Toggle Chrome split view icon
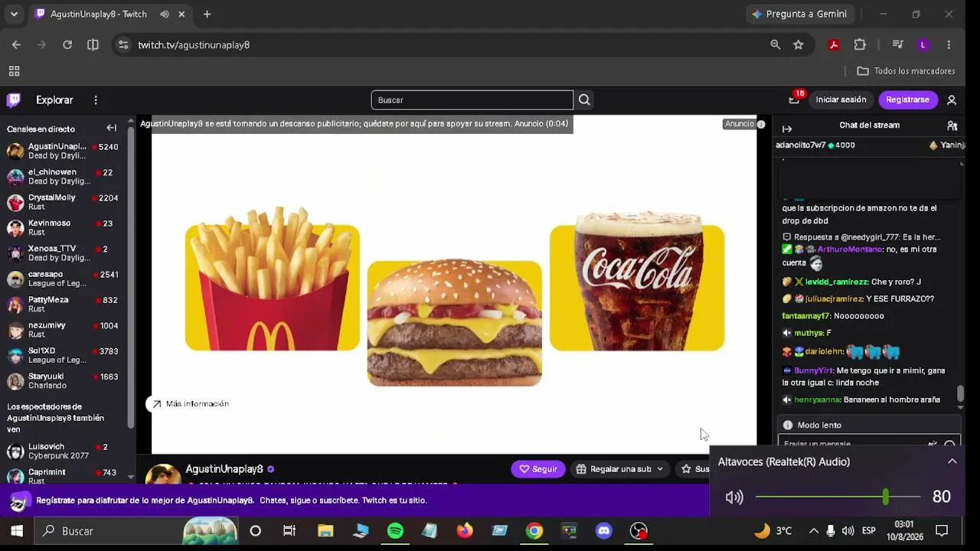This screenshot has height=551, width=980. point(93,44)
